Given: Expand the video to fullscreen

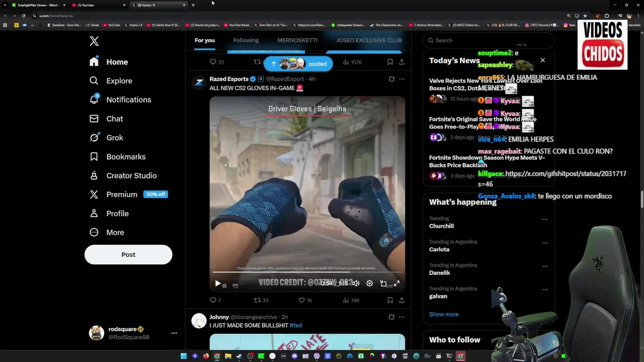Looking at the screenshot, I should [396, 284].
